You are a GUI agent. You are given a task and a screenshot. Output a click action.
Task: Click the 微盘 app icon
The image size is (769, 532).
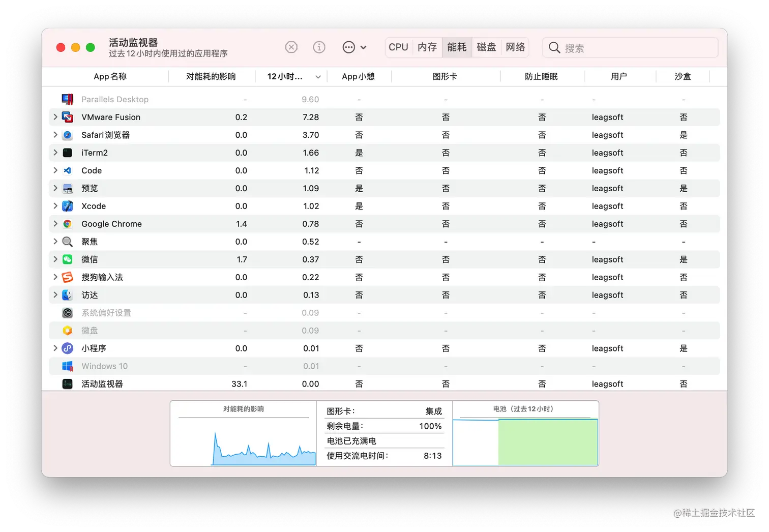pos(67,331)
